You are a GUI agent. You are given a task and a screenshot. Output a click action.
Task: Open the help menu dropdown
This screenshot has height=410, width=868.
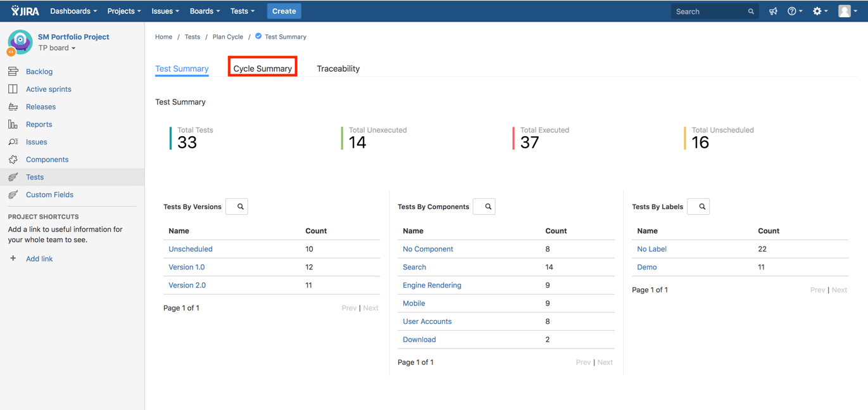coord(795,11)
